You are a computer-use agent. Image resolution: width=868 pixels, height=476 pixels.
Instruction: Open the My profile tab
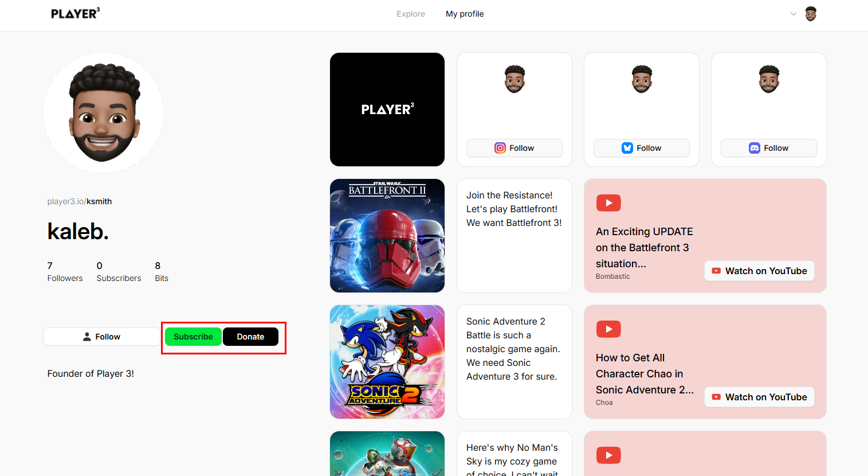pyautogui.click(x=465, y=14)
